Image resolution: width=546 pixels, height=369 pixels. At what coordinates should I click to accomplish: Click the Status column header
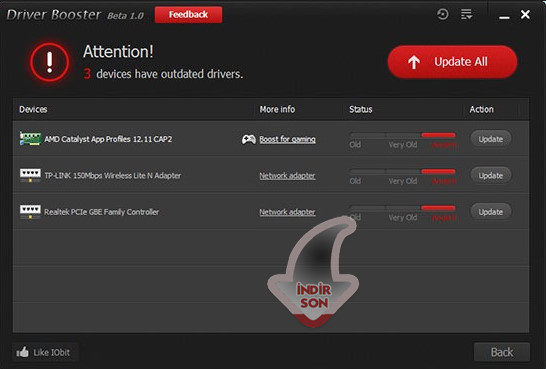(361, 109)
